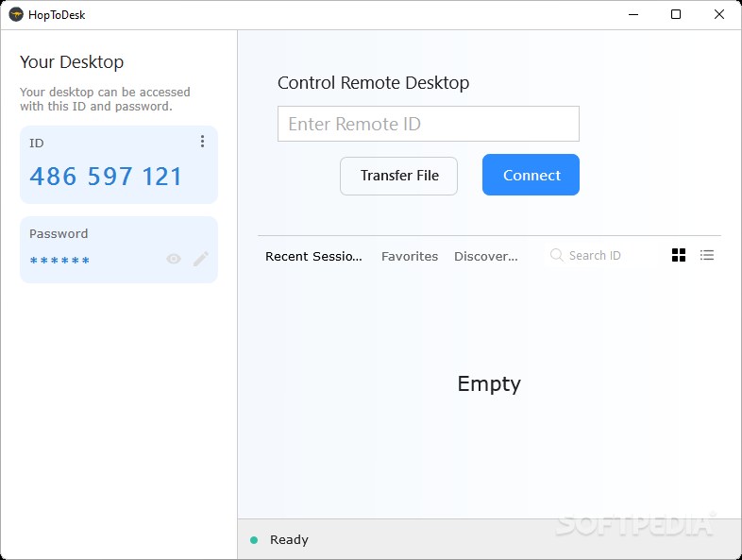Click the Password label
Viewport: 742px width, 560px height.
(x=59, y=233)
